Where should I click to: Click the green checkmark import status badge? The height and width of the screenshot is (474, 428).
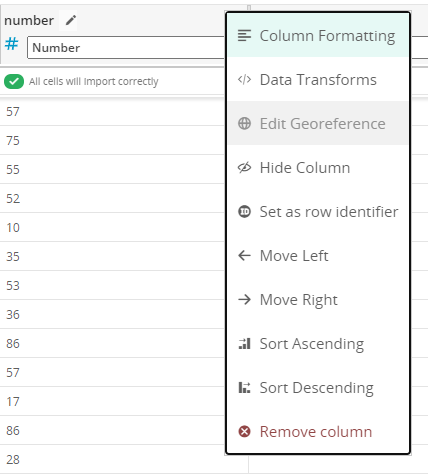point(14,81)
